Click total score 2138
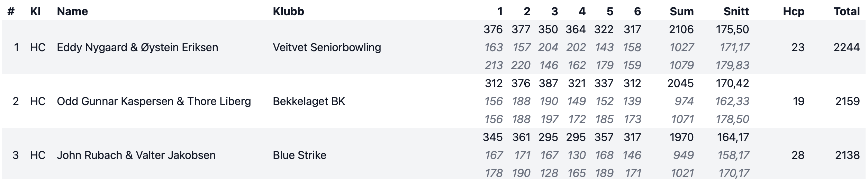Image resolution: width=868 pixels, height=179 pixels. click(x=847, y=155)
